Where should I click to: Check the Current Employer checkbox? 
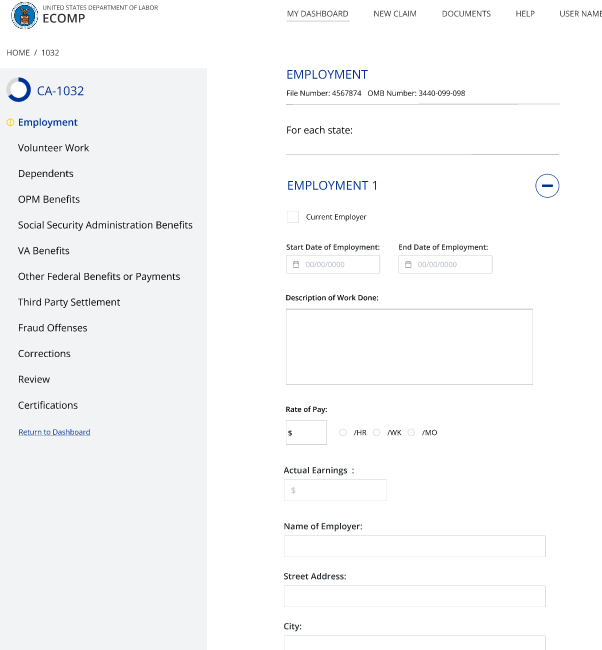292,217
